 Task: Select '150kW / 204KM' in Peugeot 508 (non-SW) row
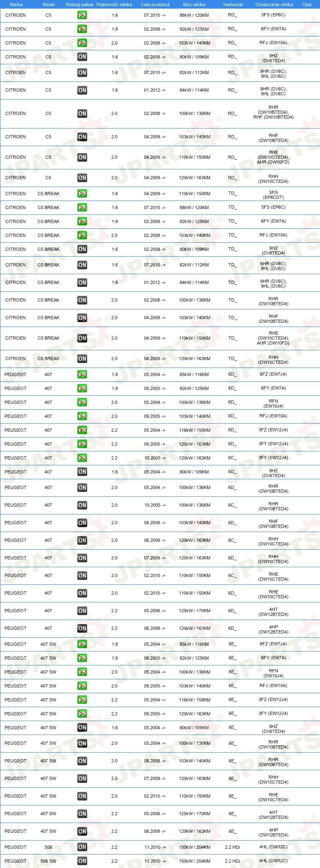point(194,847)
